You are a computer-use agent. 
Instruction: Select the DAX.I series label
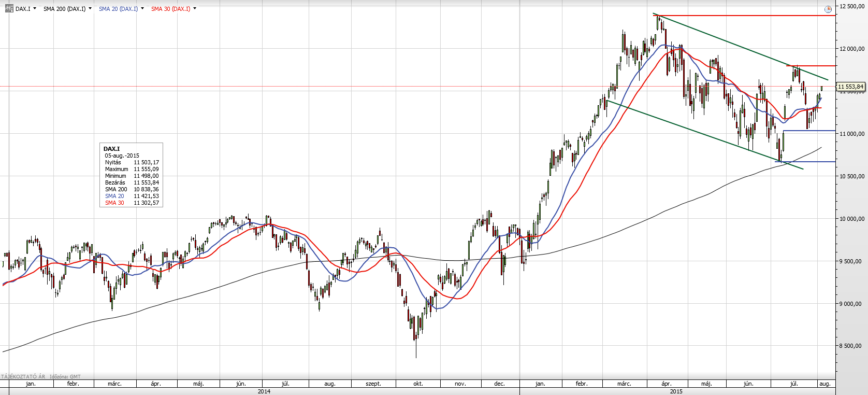click(x=23, y=9)
